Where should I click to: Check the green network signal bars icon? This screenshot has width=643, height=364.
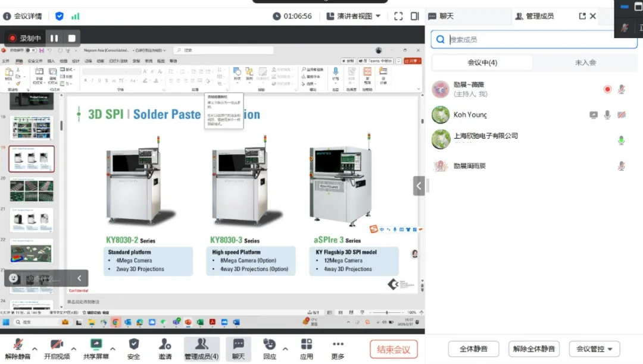76,16
